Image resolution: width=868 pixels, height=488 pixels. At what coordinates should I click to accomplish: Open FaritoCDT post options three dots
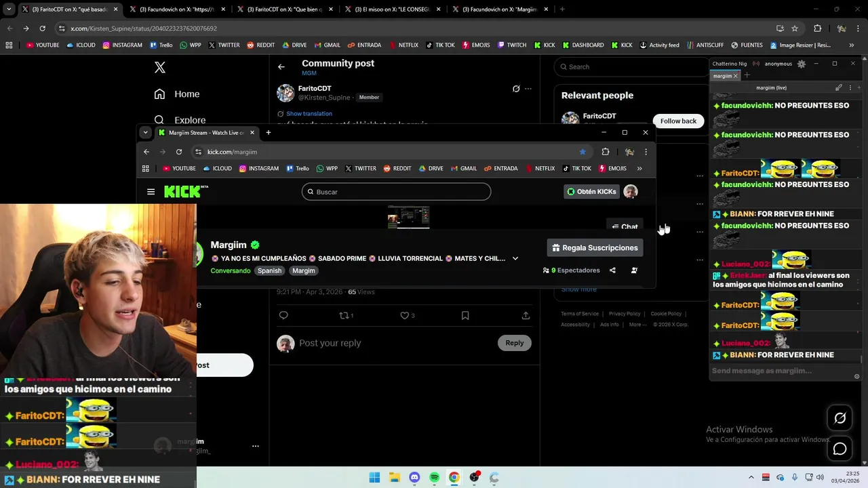click(x=528, y=89)
